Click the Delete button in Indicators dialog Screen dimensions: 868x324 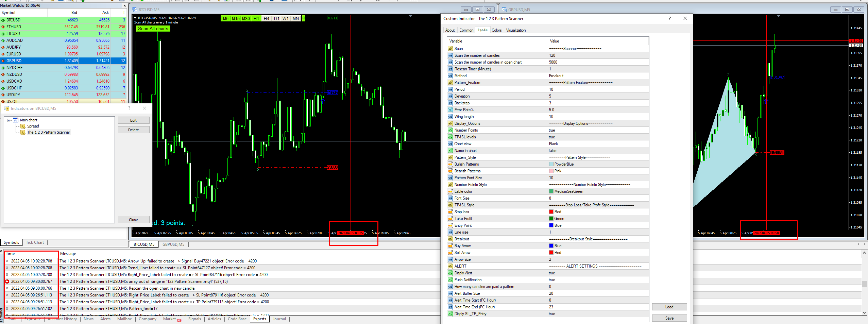coord(134,130)
